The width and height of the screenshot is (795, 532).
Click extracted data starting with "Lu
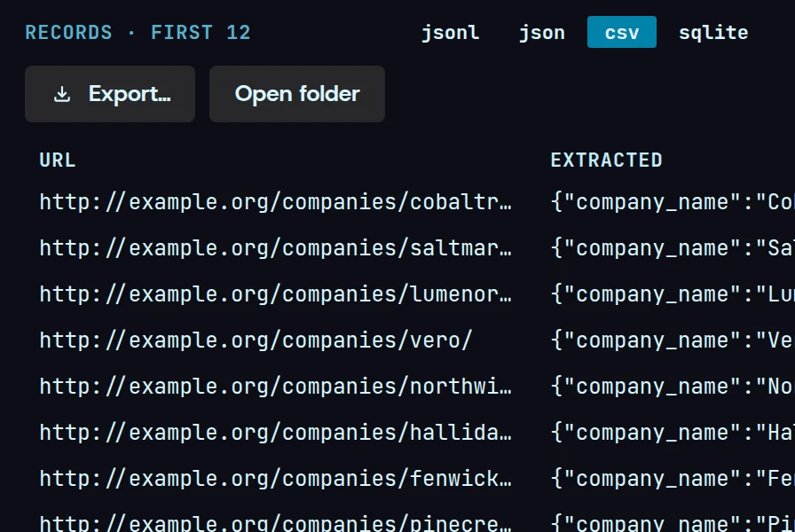[673, 294]
